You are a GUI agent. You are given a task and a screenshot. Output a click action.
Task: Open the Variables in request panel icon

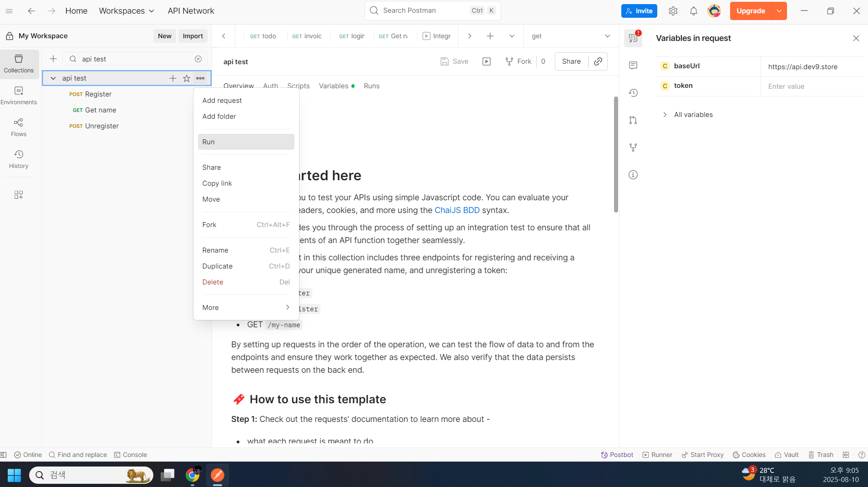(x=633, y=38)
